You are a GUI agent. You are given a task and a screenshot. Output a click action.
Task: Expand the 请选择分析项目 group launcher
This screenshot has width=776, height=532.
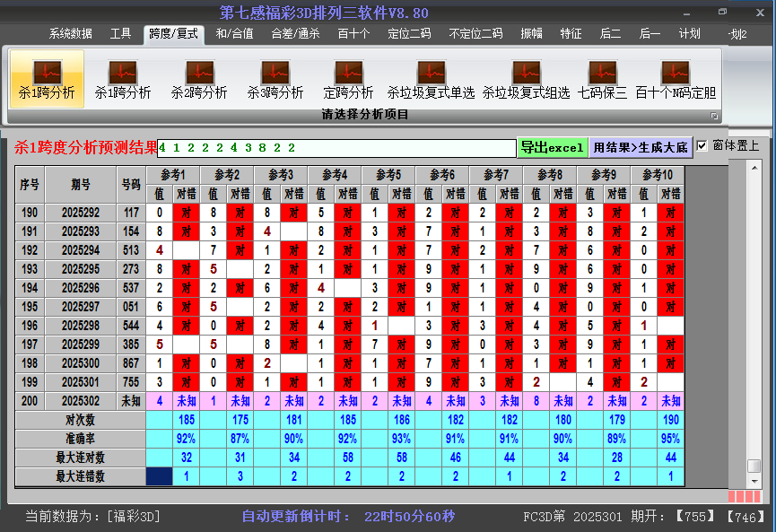point(715,116)
